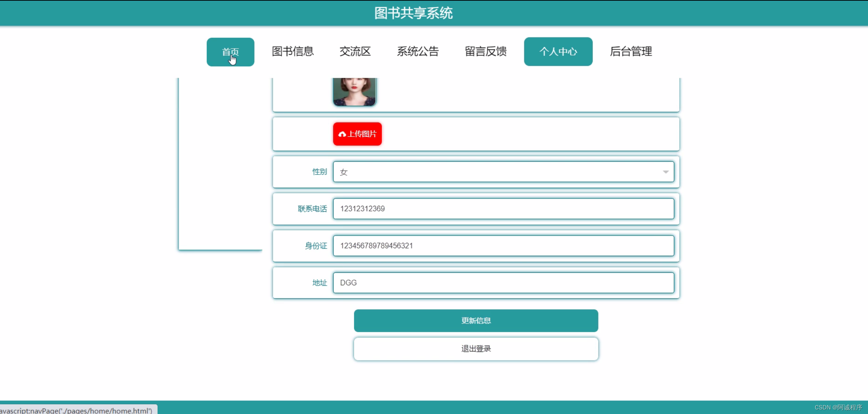Click the CSDN @阿诚程序 watermark link

click(835, 407)
